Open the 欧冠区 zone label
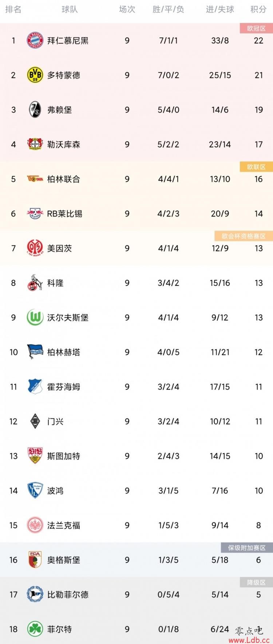273x644 pixels. (x=256, y=28)
